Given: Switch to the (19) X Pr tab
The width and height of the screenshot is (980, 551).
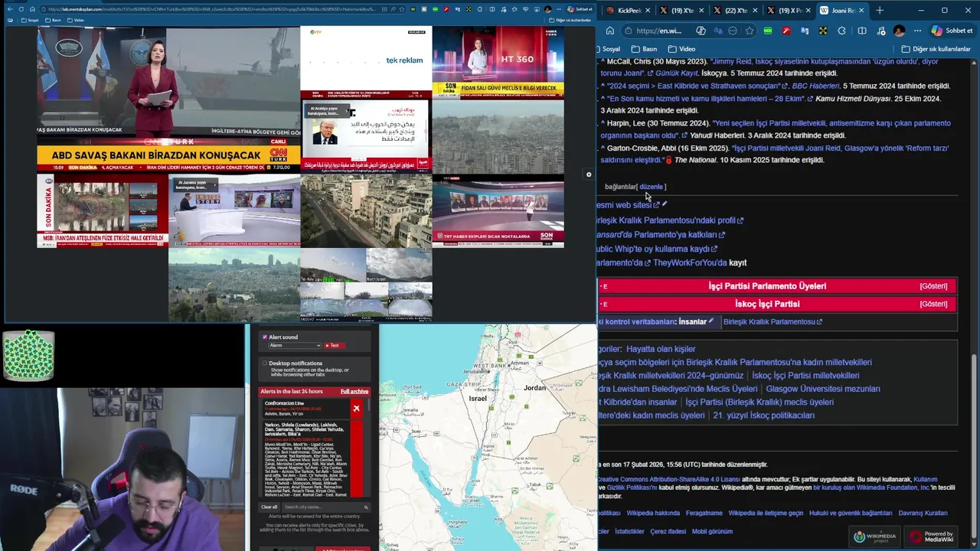Looking at the screenshot, I should click(787, 11).
